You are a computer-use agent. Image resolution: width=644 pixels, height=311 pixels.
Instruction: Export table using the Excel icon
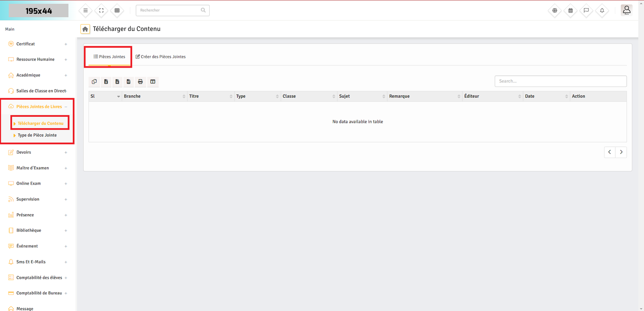106,82
